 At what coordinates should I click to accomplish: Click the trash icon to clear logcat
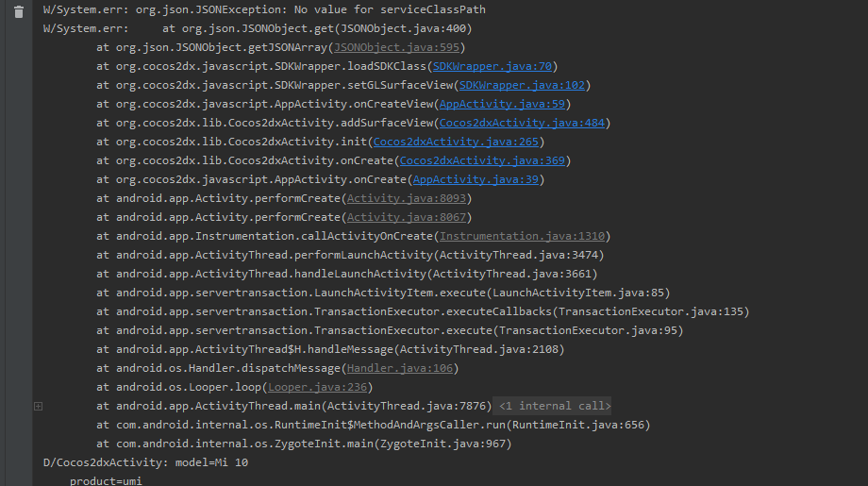pos(19,10)
